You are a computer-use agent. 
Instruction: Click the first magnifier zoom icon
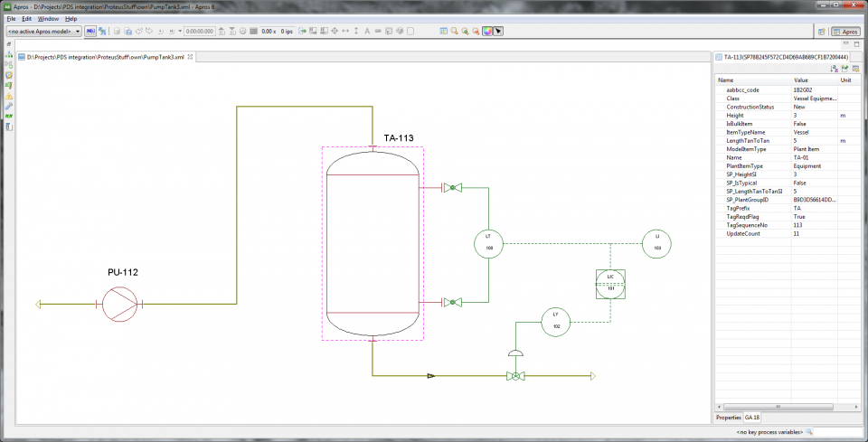(454, 32)
